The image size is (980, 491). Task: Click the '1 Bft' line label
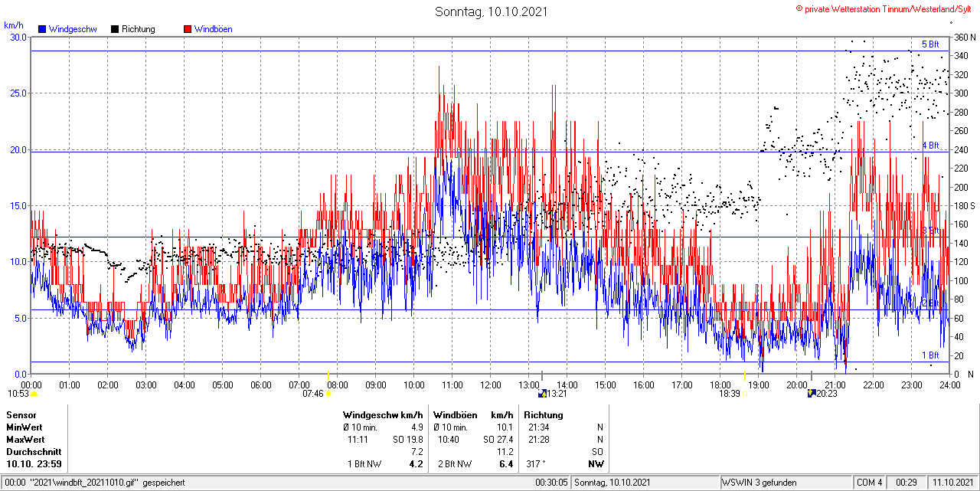coord(930,355)
